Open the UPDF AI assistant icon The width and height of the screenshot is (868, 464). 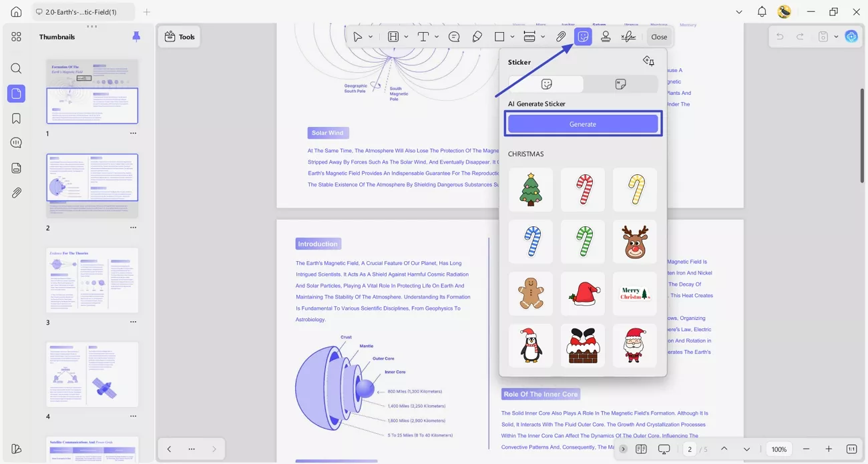click(x=851, y=37)
